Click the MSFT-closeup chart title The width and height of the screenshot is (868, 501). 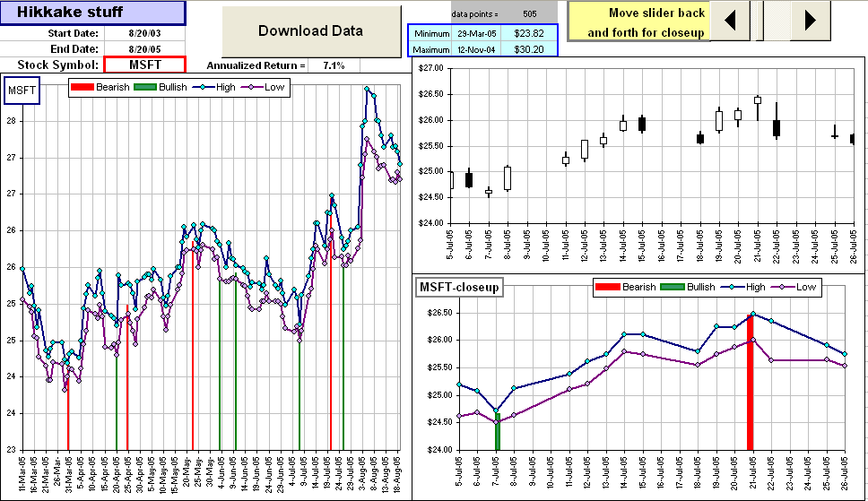click(459, 287)
